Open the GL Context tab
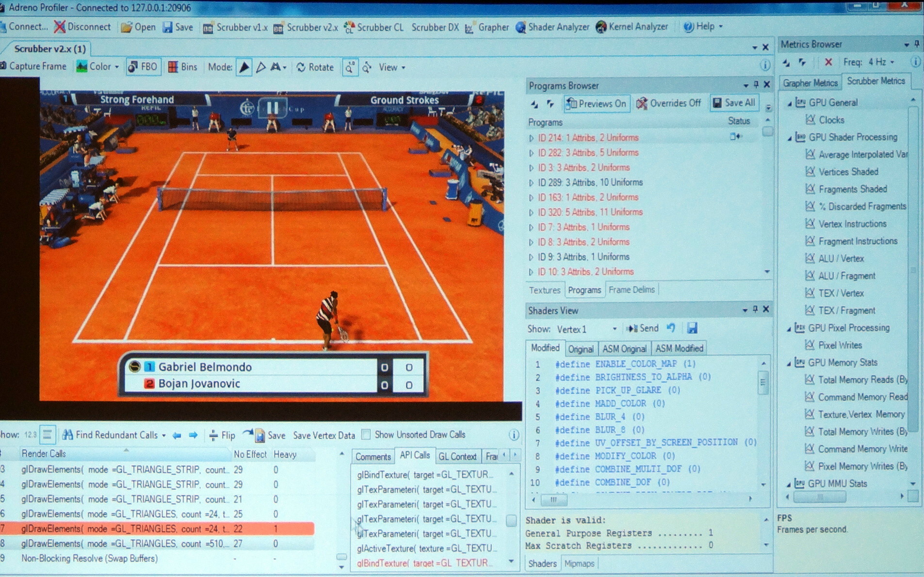 click(457, 457)
